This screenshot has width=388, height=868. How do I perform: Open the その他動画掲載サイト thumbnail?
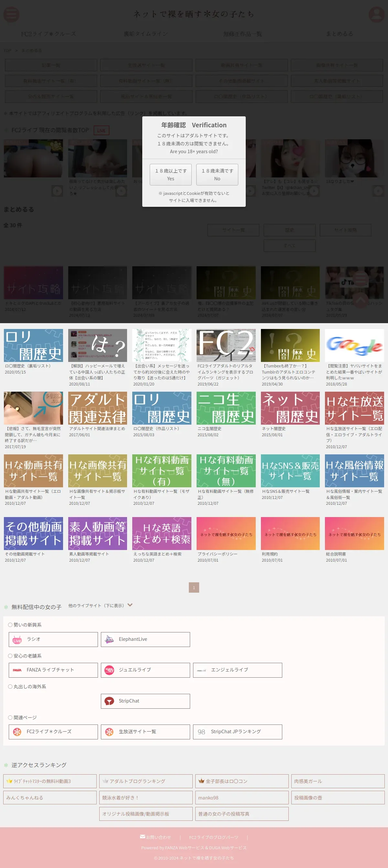tap(33, 534)
